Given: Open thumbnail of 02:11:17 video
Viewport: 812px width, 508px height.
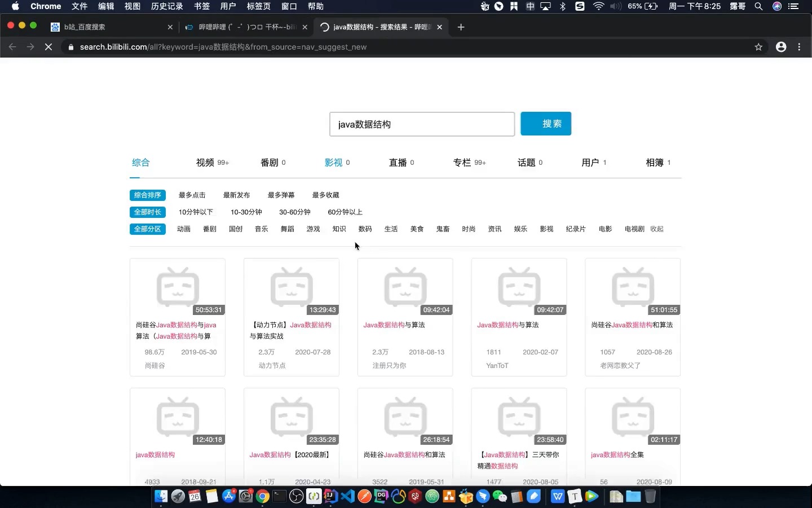Looking at the screenshot, I should click(633, 417).
